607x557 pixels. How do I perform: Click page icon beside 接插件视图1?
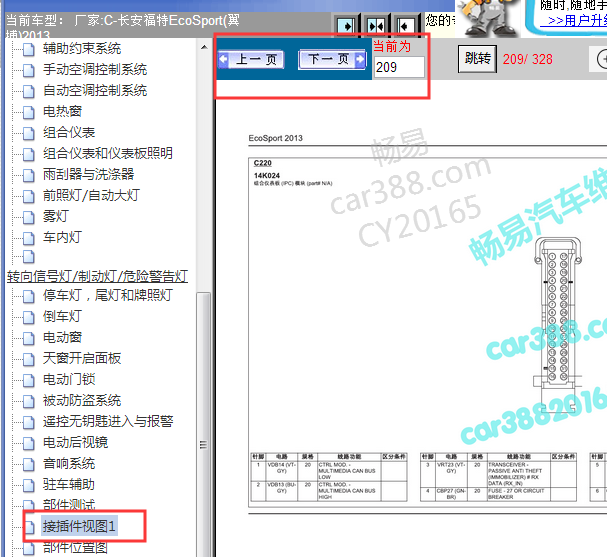click(x=29, y=527)
